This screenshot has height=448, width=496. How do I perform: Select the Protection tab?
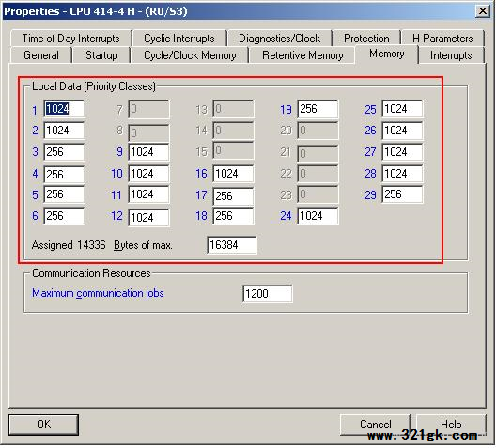pos(366,39)
